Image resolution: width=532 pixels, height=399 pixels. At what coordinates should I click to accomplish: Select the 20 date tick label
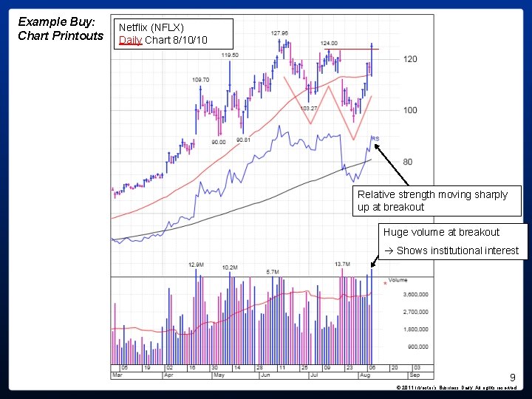point(395,368)
